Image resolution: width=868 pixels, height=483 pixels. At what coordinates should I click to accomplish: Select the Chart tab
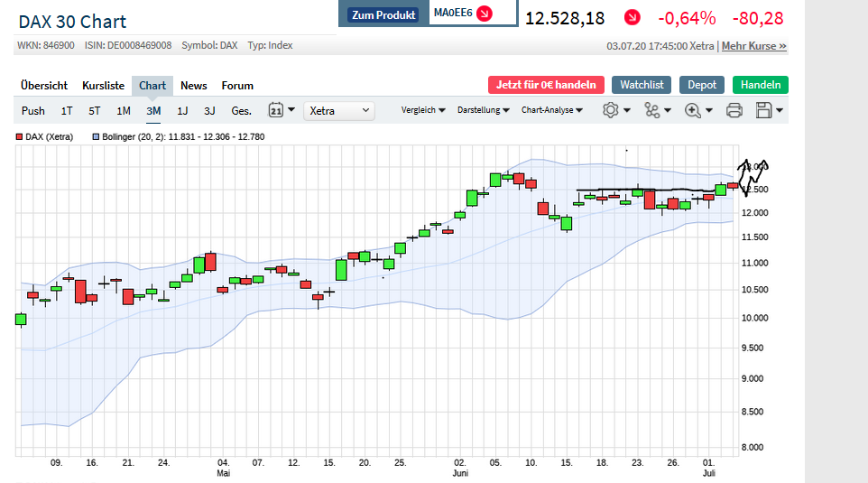point(152,86)
